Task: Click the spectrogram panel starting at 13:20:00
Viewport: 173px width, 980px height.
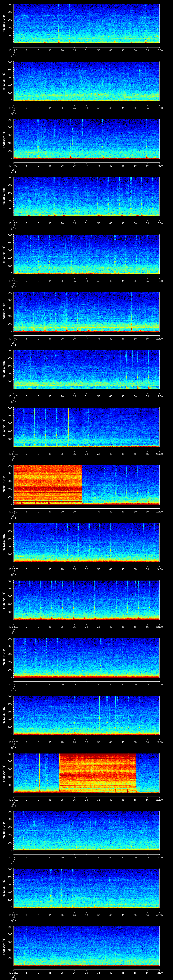Action: 86,369
